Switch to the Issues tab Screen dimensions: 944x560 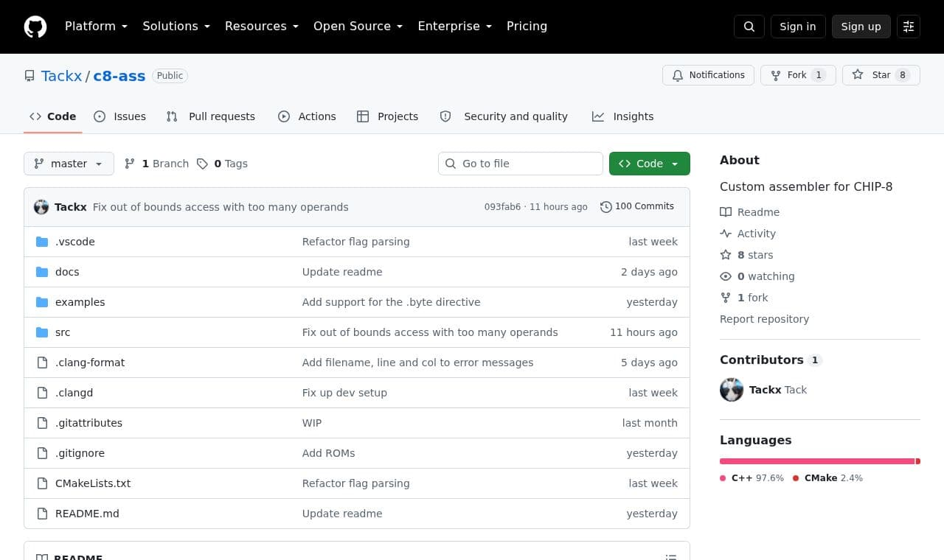pyautogui.click(x=120, y=116)
